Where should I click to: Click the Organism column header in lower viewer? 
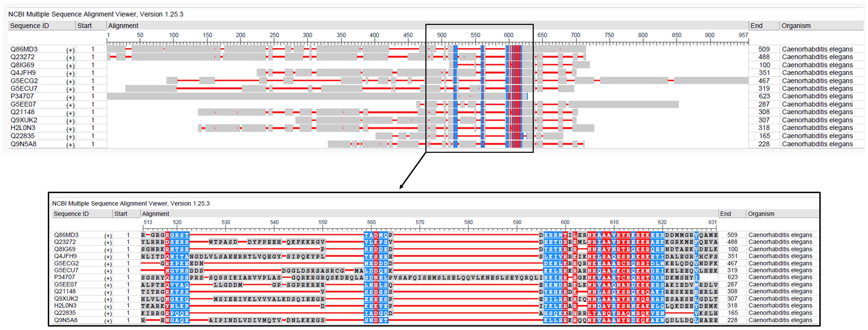[x=761, y=214]
